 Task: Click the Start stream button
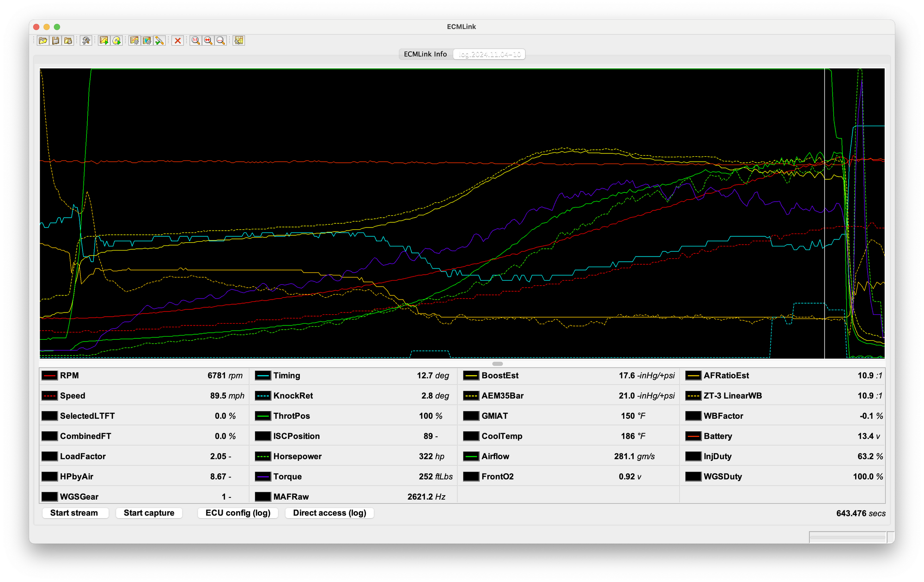(x=74, y=513)
